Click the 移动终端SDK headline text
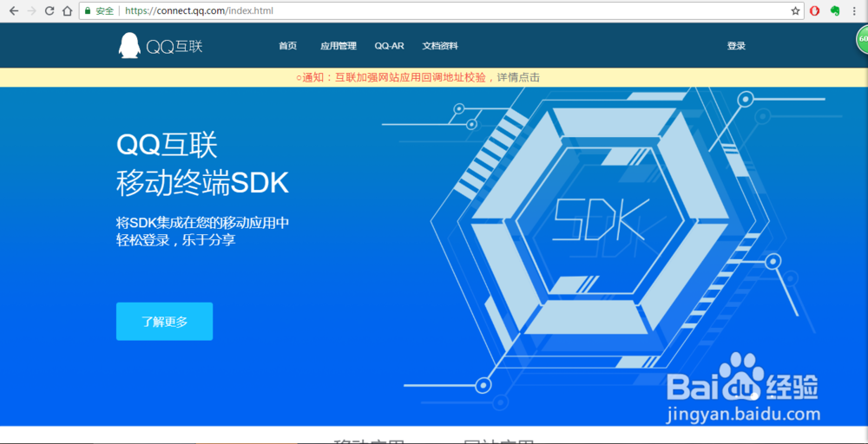 [202, 184]
